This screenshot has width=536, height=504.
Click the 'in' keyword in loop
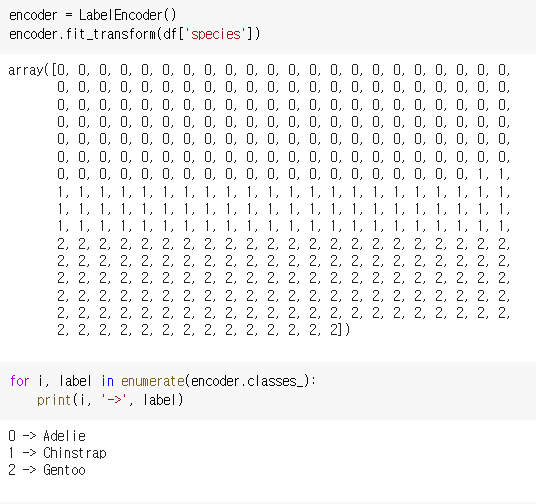pyautogui.click(x=107, y=381)
